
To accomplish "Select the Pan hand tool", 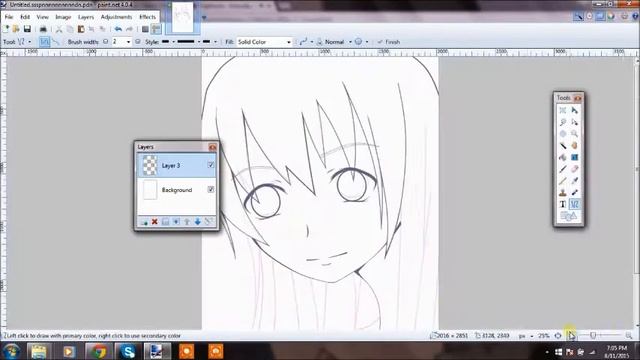I will point(574,146).
